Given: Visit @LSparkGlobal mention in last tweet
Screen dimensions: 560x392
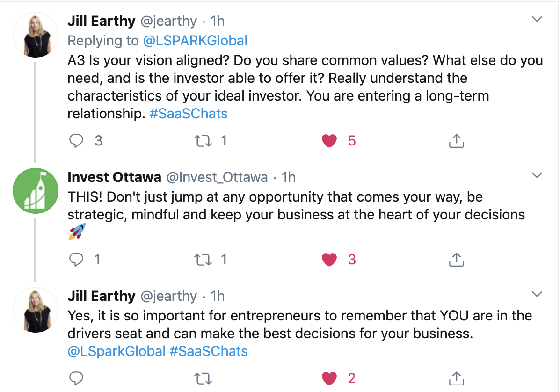Looking at the screenshot, I should click(x=116, y=352).
